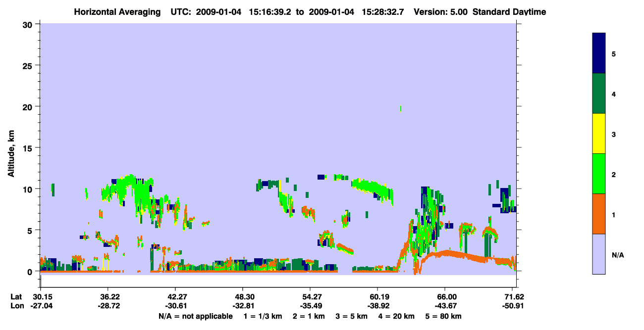Click the orange curved surface layer near latitude 66.00
Image resolution: width=644 pixels, height=330 pixels.
[x=448, y=254]
